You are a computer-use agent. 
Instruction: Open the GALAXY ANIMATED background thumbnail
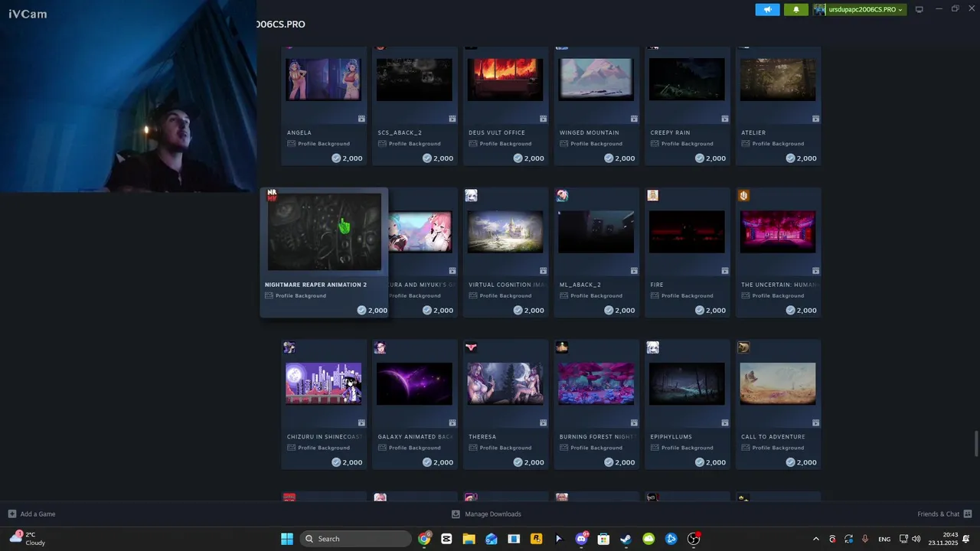click(414, 383)
